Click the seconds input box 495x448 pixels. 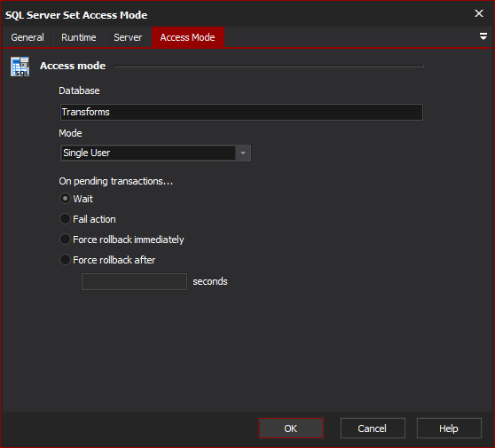tap(134, 281)
